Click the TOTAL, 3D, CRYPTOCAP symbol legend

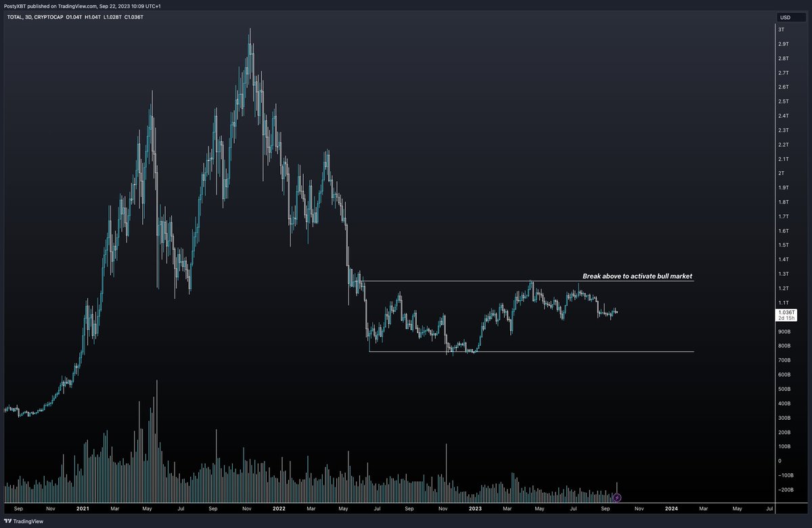click(34, 16)
